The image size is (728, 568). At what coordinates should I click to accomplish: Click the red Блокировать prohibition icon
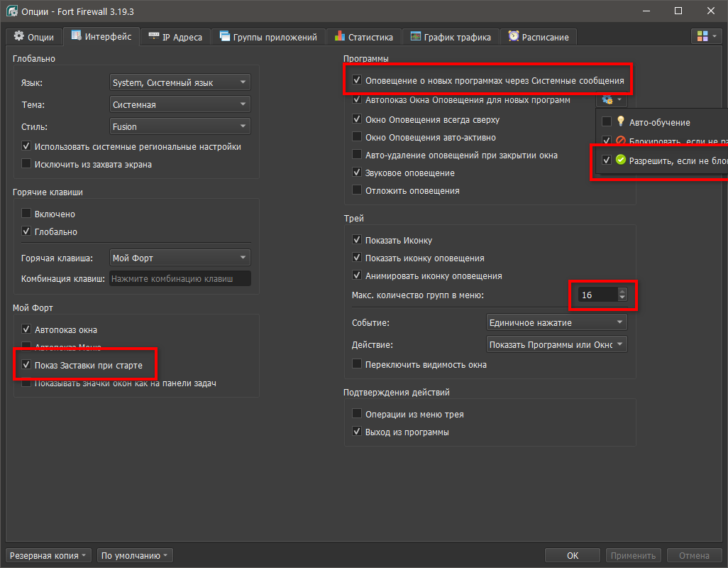(x=621, y=141)
